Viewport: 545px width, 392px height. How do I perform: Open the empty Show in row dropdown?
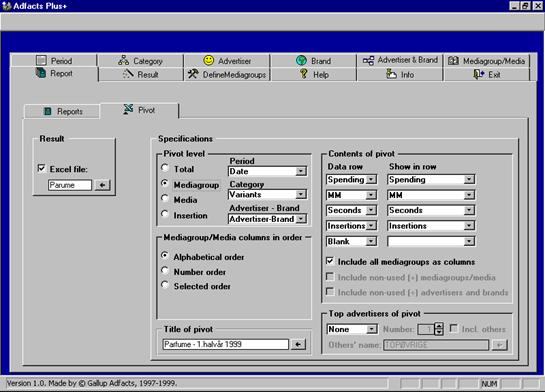pos(469,241)
